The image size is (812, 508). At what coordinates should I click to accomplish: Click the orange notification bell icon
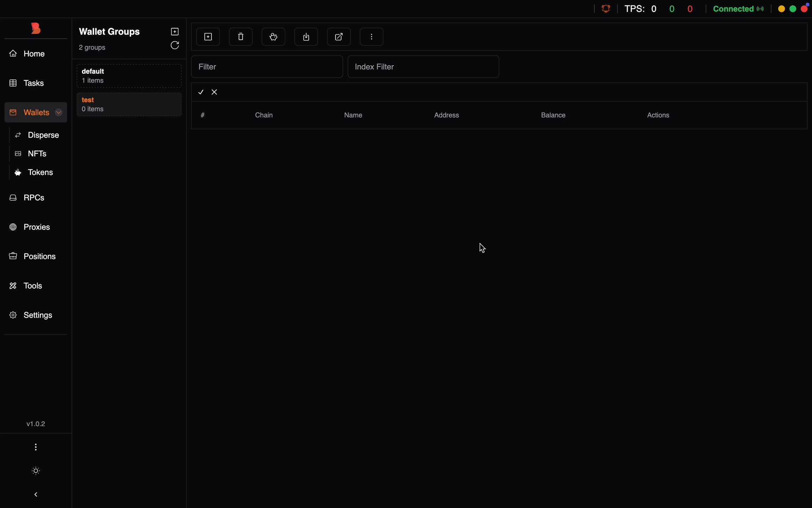[606, 9]
